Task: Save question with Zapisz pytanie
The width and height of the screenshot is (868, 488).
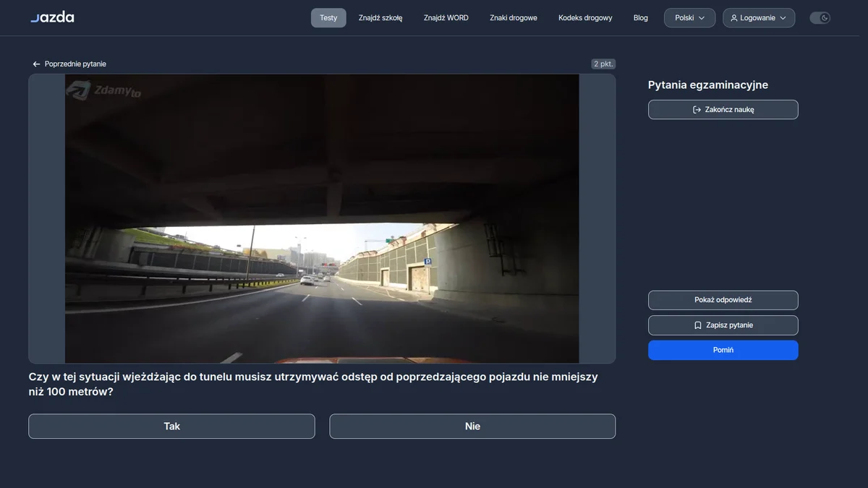Action: click(723, 325)
